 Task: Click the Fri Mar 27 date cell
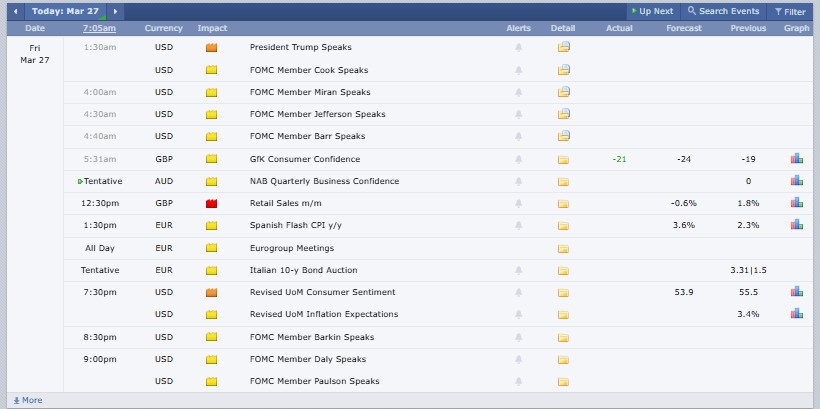tap(35, 54)
